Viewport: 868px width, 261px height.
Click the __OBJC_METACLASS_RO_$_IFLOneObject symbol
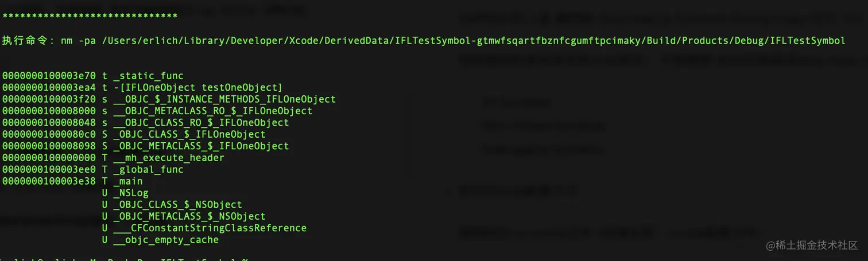point(213,111)
